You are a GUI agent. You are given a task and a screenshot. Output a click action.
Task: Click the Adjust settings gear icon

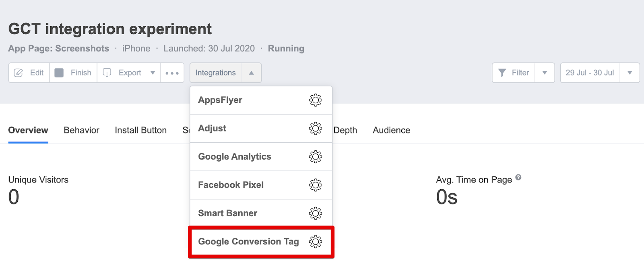click(x=315, y=128)
